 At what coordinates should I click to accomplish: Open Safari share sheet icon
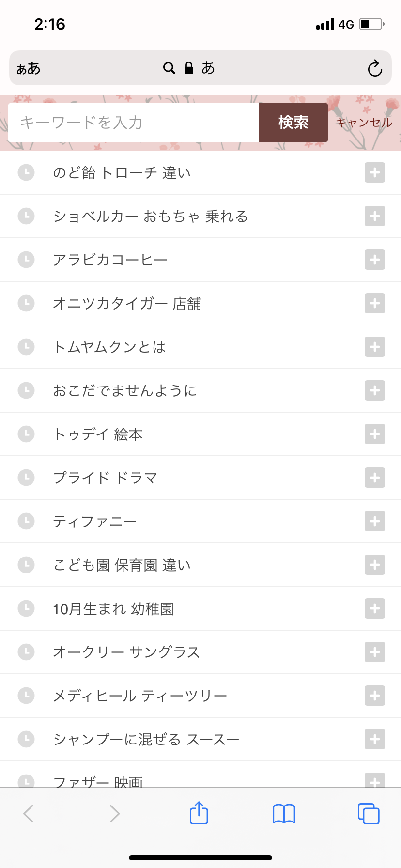[x=199, y=813]
